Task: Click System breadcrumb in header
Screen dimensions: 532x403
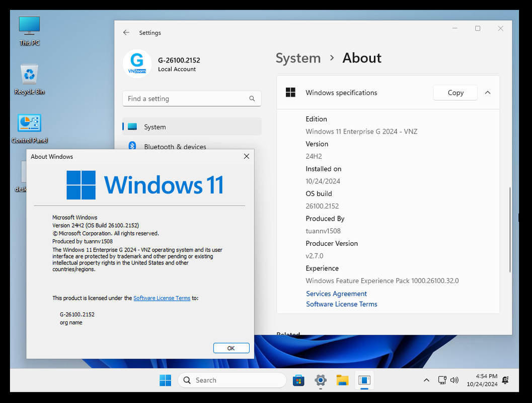Action: 298,58
